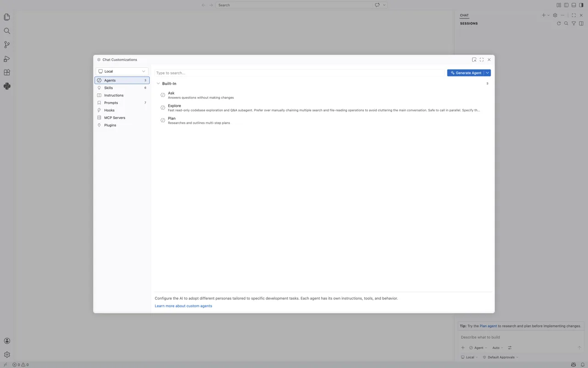Image resolution: width=588 pixels, height=368 pixels.
Task: Click the remote window indicator in status bar
Action: tap(5, 365)
